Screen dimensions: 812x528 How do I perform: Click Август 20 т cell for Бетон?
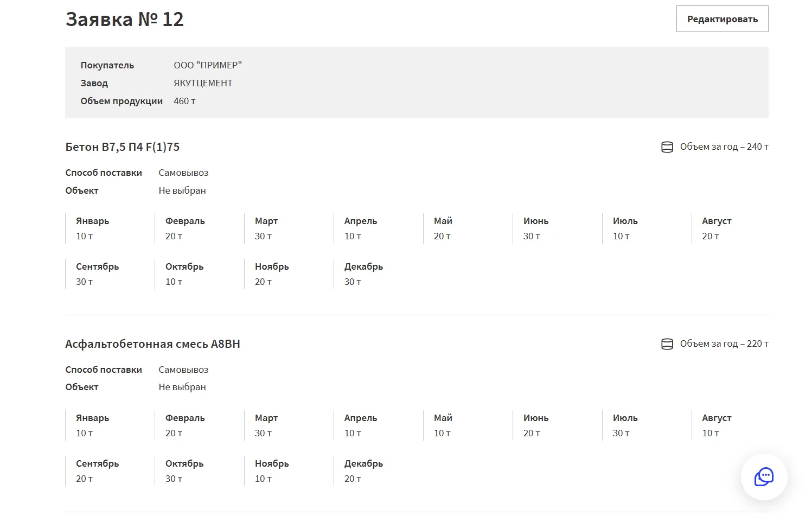coord(716,228)
